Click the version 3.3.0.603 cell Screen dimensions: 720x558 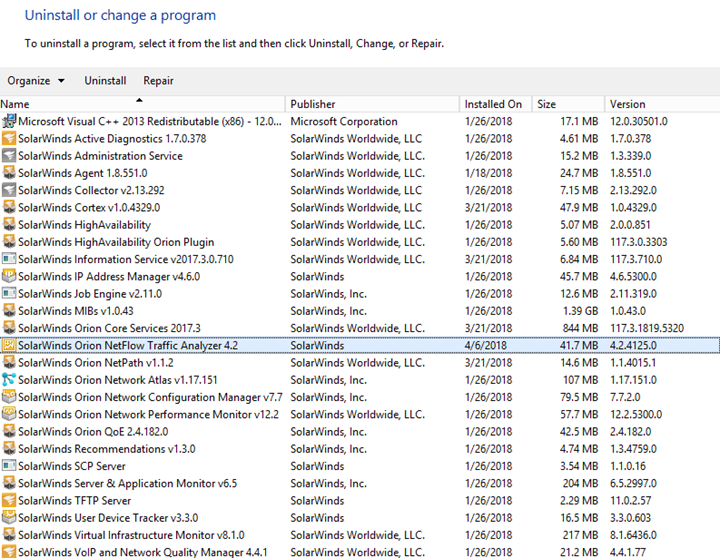point(630,518)
